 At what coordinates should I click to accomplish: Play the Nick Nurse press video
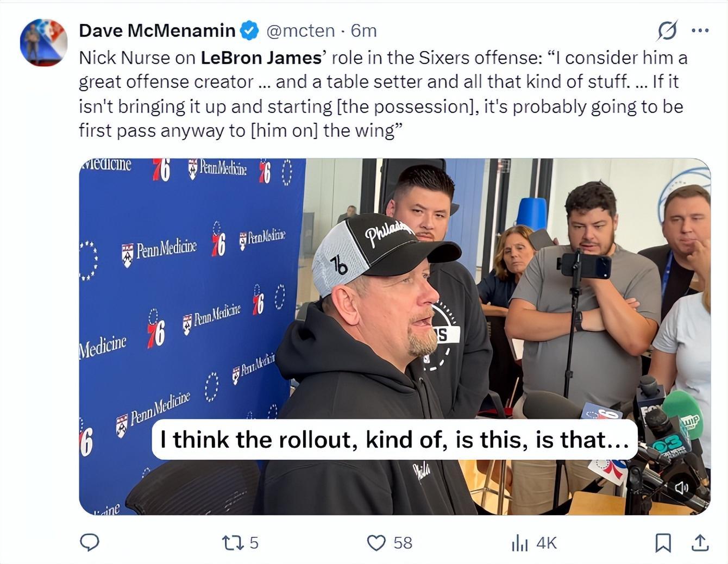pos(394,336)
